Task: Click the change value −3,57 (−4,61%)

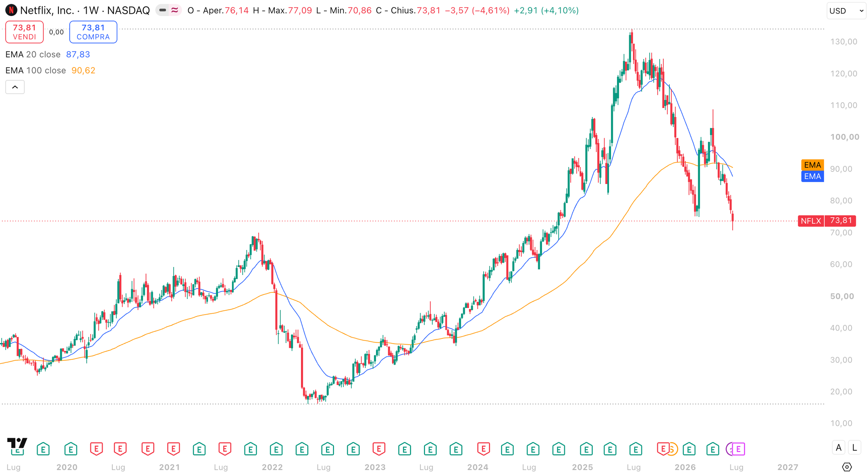Action: point(477,10)
